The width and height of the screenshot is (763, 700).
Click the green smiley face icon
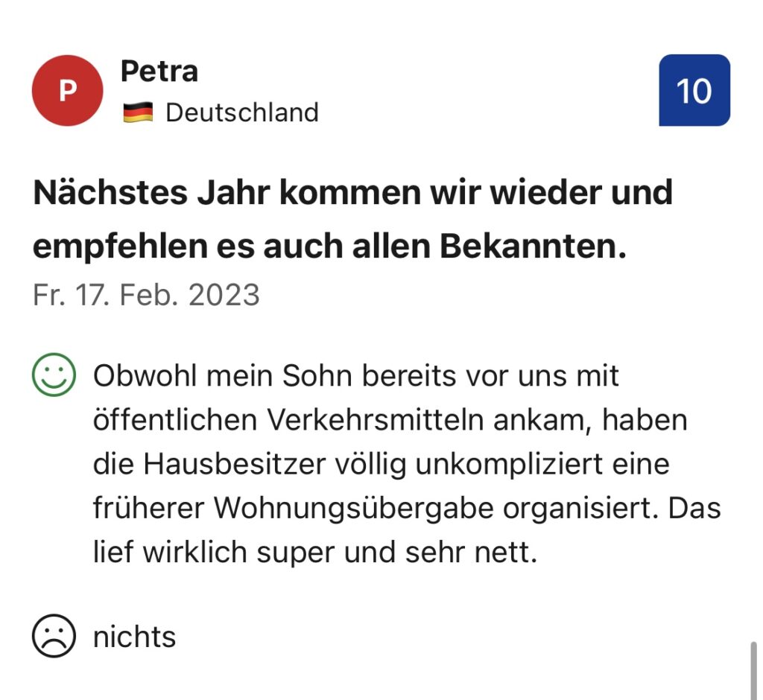[x=54, y=376]
